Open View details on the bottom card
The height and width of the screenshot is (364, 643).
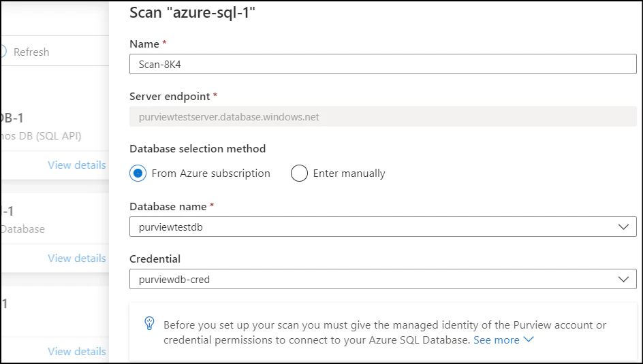coord(77,351)
